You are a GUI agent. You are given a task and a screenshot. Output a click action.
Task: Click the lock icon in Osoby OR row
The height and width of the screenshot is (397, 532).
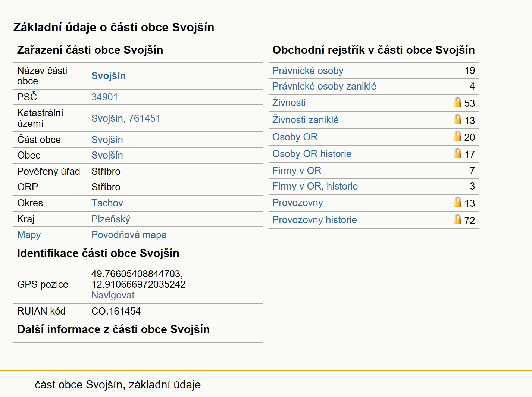click(458, 136)
